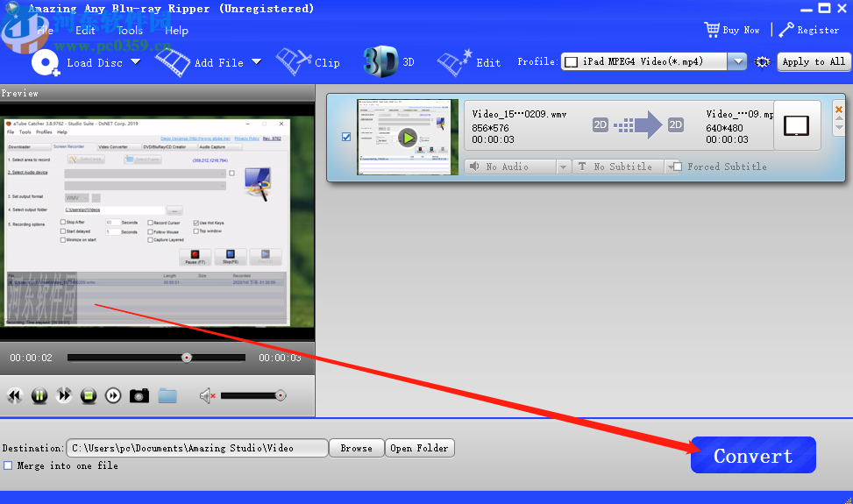The height and width of the screenshot is (504, 853).
Task: Click output resolution 640*480 text
Action: tap(724, 128)
